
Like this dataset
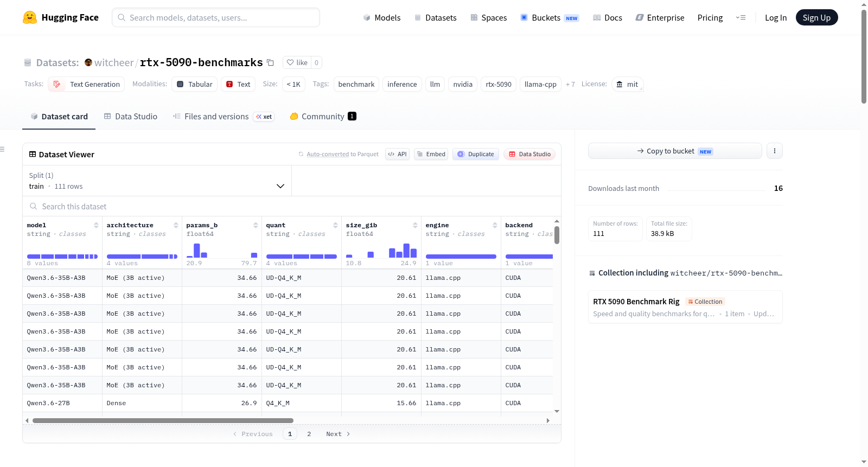coord(297,62)
